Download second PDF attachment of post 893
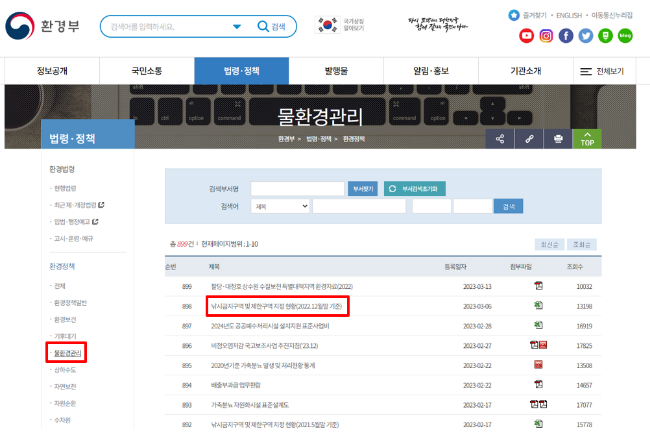 [543, 404]
